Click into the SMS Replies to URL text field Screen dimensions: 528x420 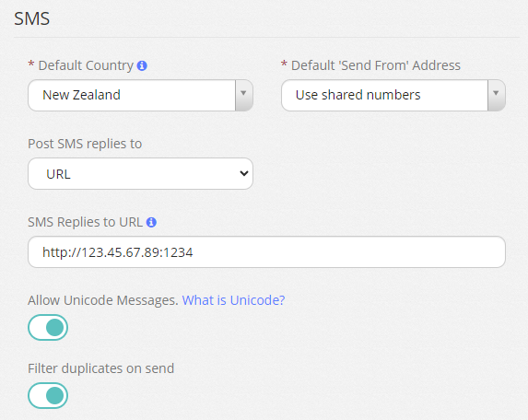[266, 252]
